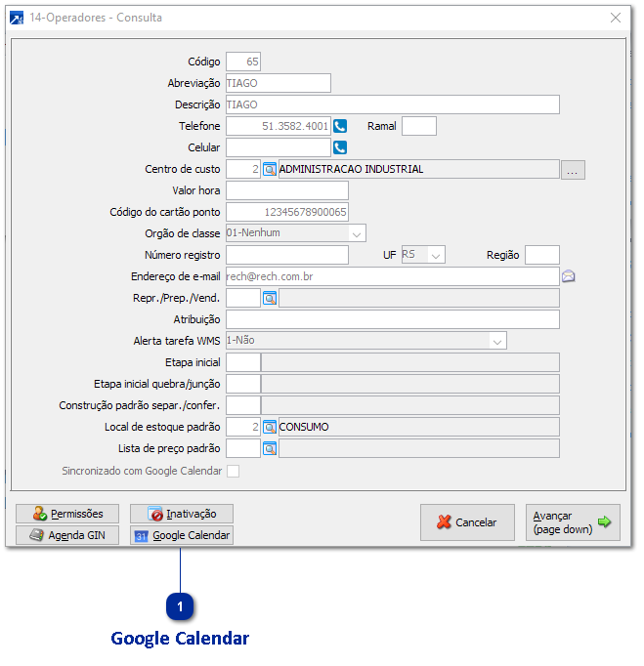Click the Construção padrão separ./confer. code field
Viewport: 644px width, 666px height.
(243, 405)
